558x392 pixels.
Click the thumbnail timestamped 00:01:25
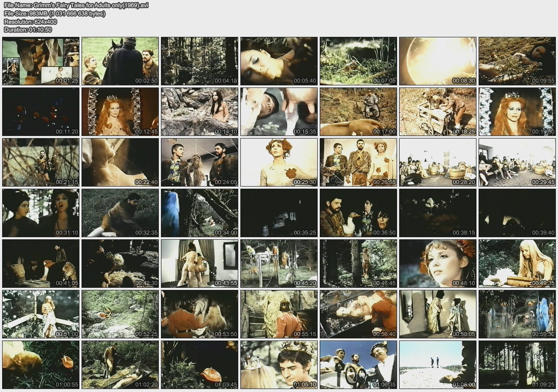(41, 61)
